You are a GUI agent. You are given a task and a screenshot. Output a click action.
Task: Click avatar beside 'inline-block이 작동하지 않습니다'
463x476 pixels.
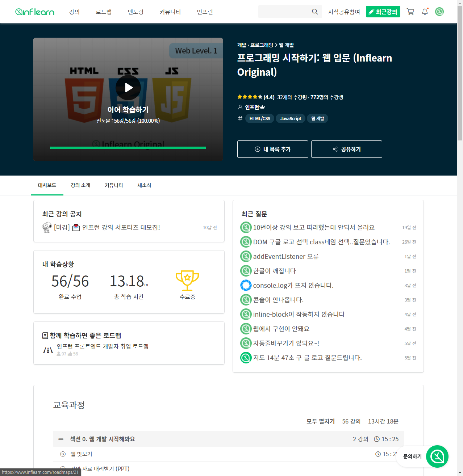click(x=246, y=314)
